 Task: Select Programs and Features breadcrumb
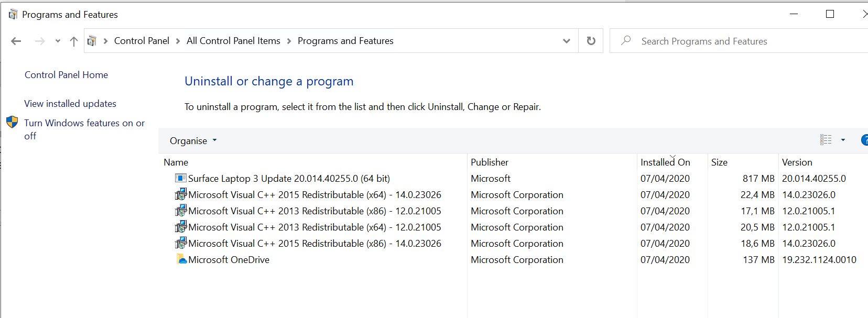(345, 41)
